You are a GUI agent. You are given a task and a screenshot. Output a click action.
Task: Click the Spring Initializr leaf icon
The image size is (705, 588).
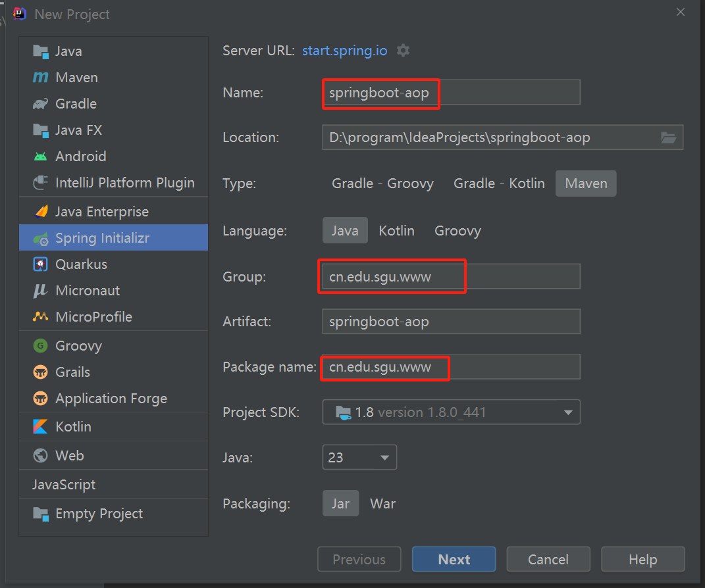click(x=40, y=239)
